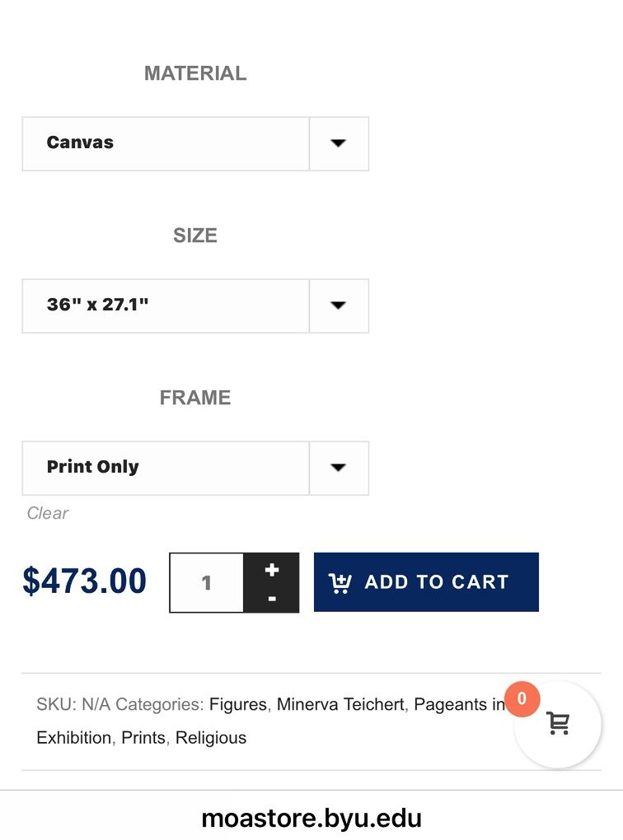Tap the moastore.byu.edu address bar
This screenshot has width=623, height=840.
311,819
